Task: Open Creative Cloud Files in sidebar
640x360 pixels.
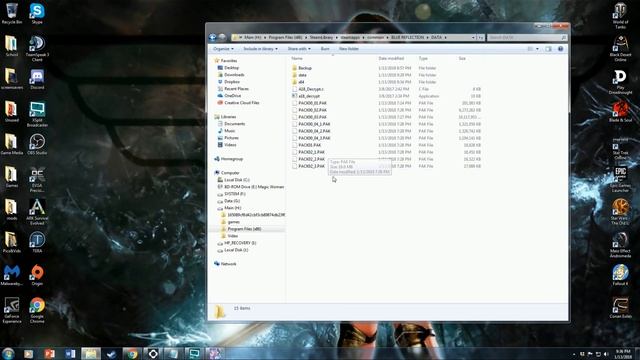Action: 242,103
